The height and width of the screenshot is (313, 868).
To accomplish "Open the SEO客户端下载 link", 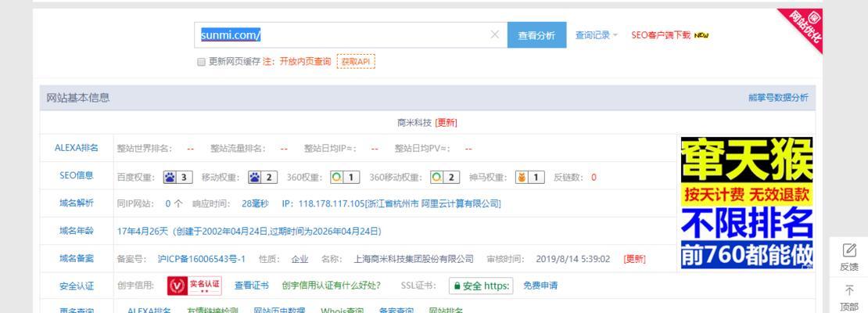I will [661, 35].
